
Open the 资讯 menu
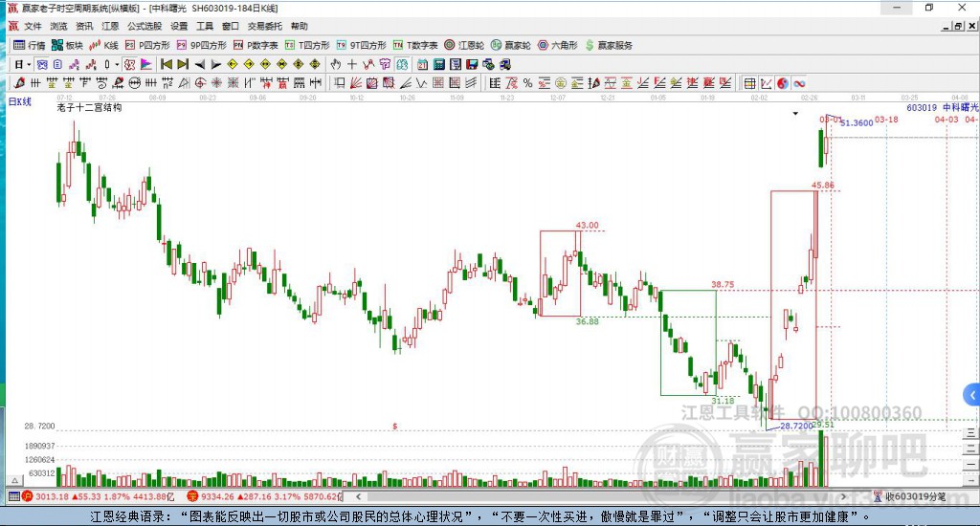point(84,26)
